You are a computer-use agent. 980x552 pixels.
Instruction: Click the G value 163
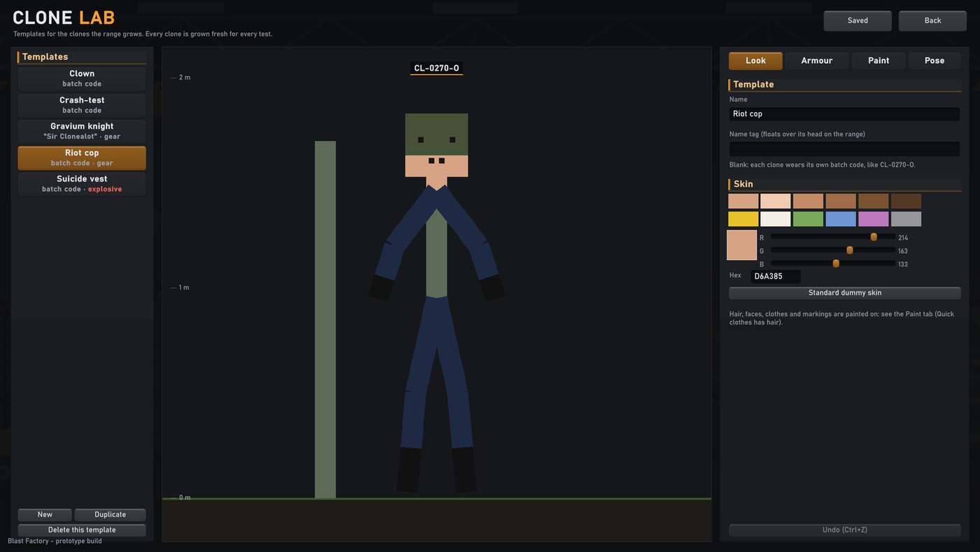click(x=903, y=251)
